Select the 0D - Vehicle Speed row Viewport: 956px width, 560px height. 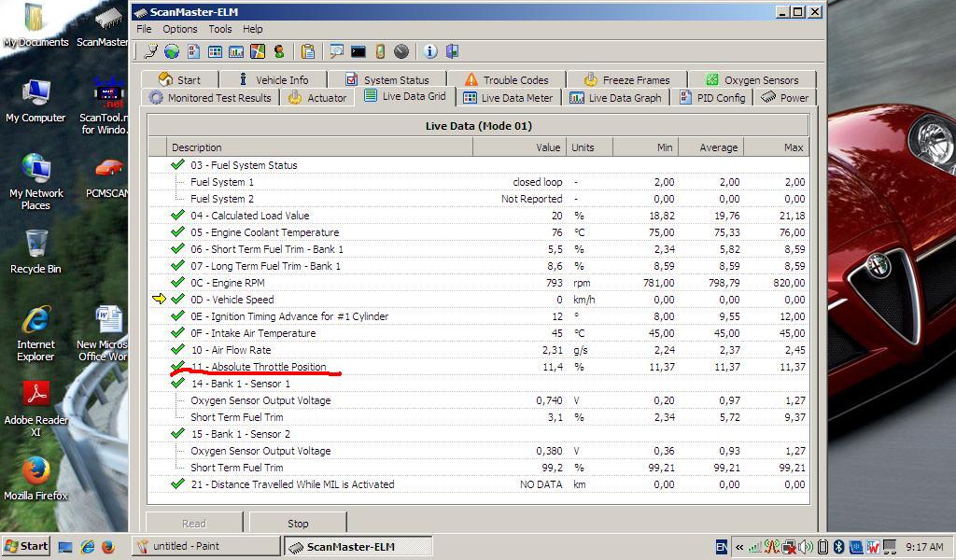coord(479,300)
